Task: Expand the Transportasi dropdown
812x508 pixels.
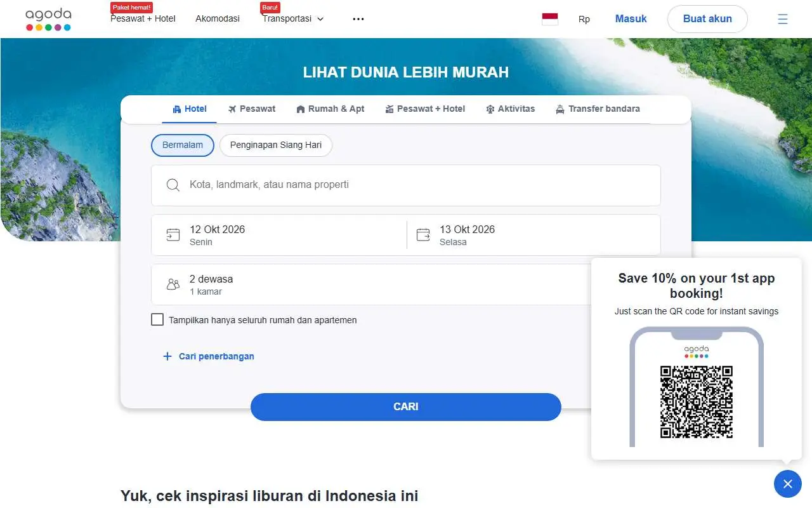Action: coord(293,19)
